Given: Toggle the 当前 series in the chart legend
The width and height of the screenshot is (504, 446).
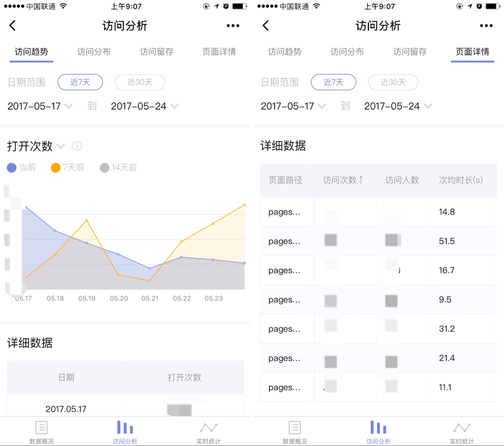Looking at the screenshot, I should 21,167.
